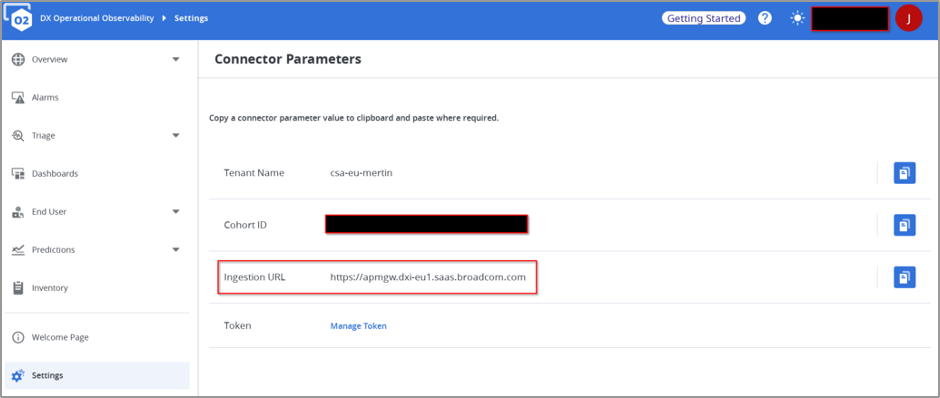Click the Connector Parameters heading
This screenshot has width=940, height=398.
click(288, 59)
